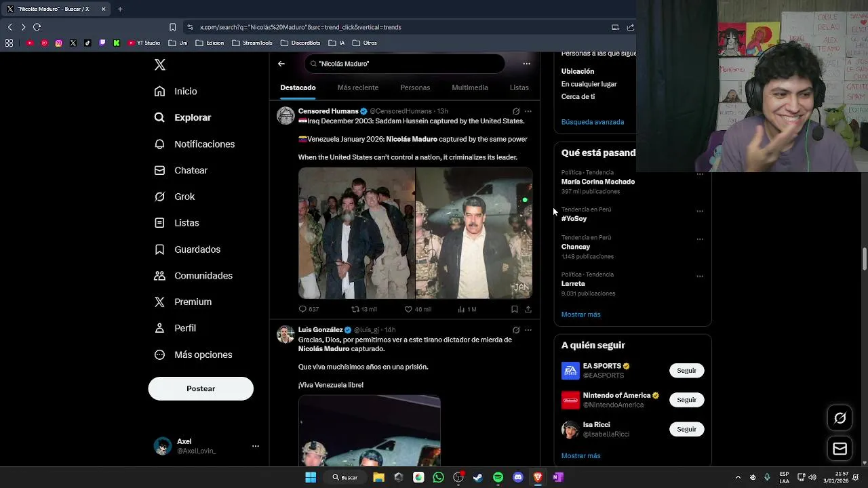Open floating Grok button

(840, 418)
